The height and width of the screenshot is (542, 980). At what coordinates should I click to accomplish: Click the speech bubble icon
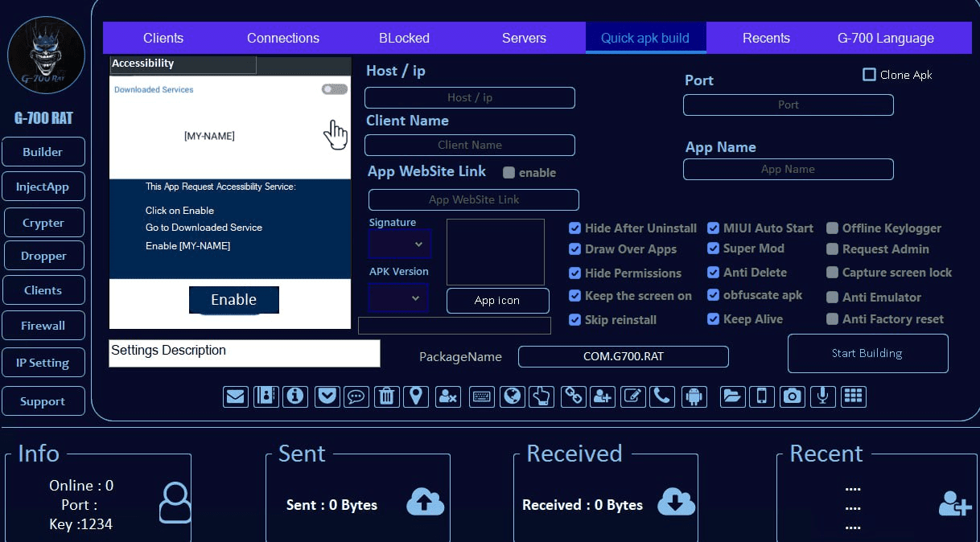(x=355, y=396)
